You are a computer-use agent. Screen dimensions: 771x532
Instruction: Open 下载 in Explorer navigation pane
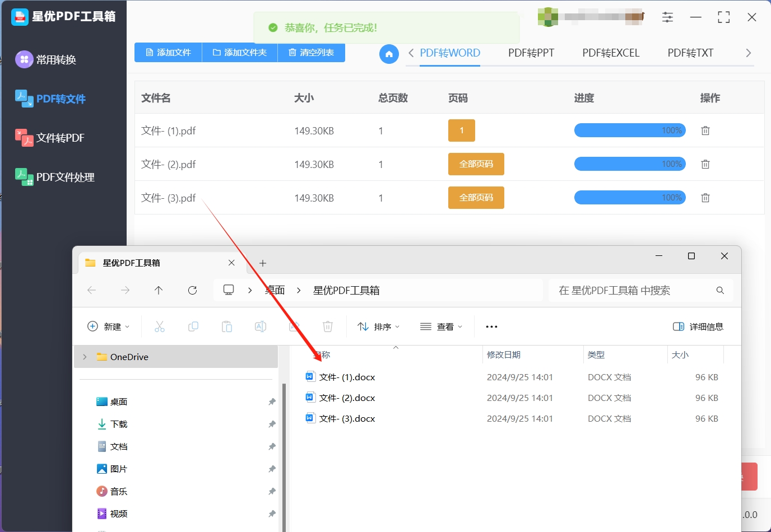(x=112, y=424)
